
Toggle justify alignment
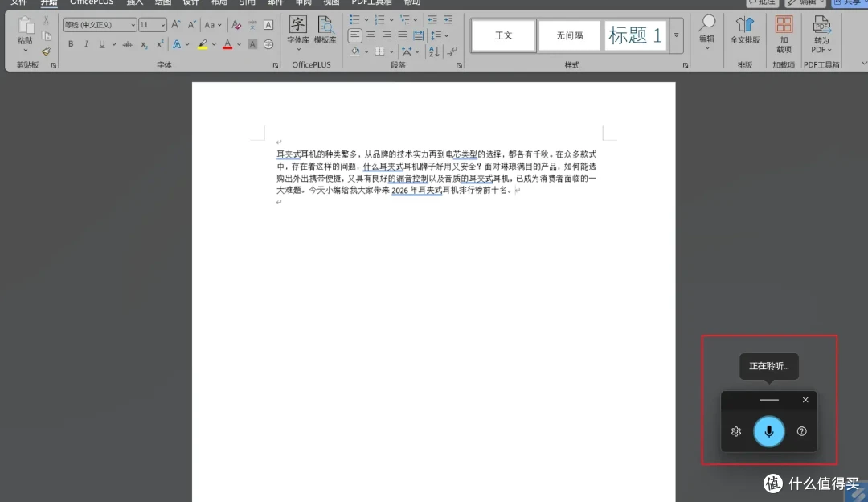[403, 35]
